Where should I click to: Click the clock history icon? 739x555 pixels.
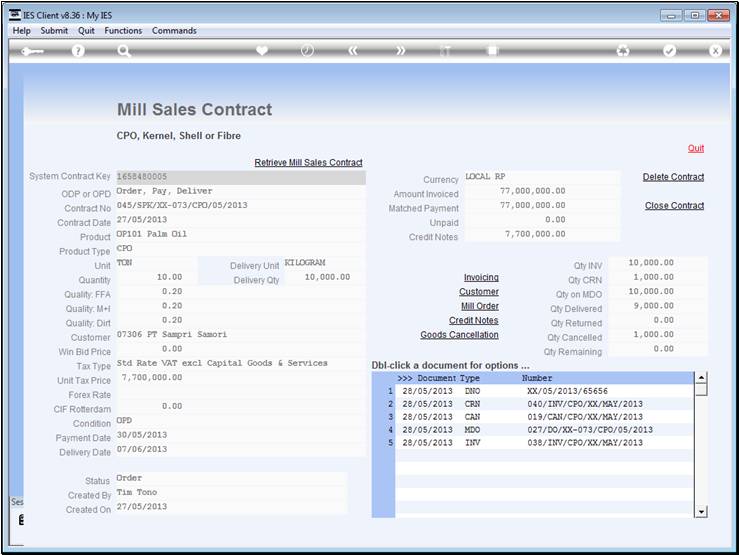coord(307,50)
